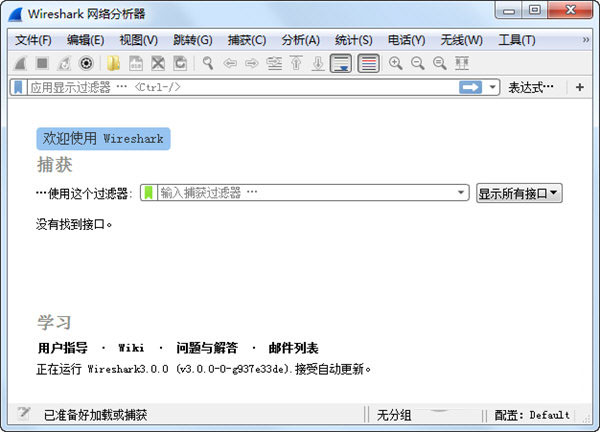Click the zoom in magnifier icon

coord(395,63)
